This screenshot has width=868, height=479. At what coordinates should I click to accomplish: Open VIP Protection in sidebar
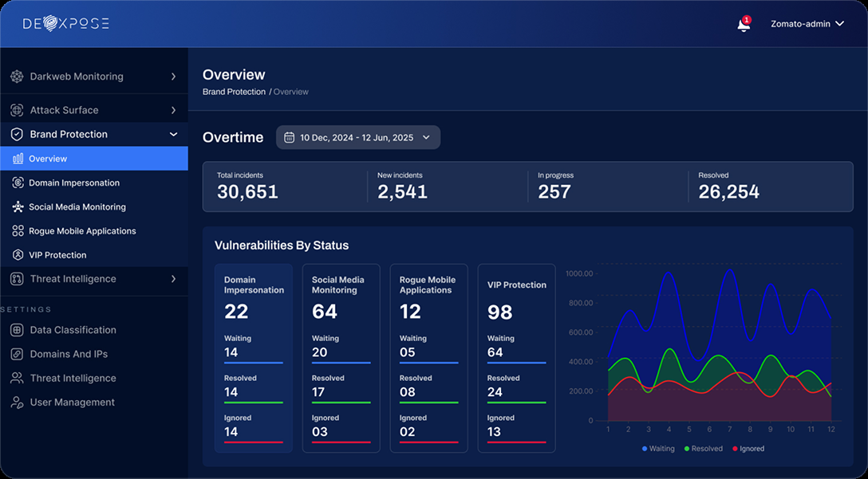pyautogui.click(x=57, y=255)
